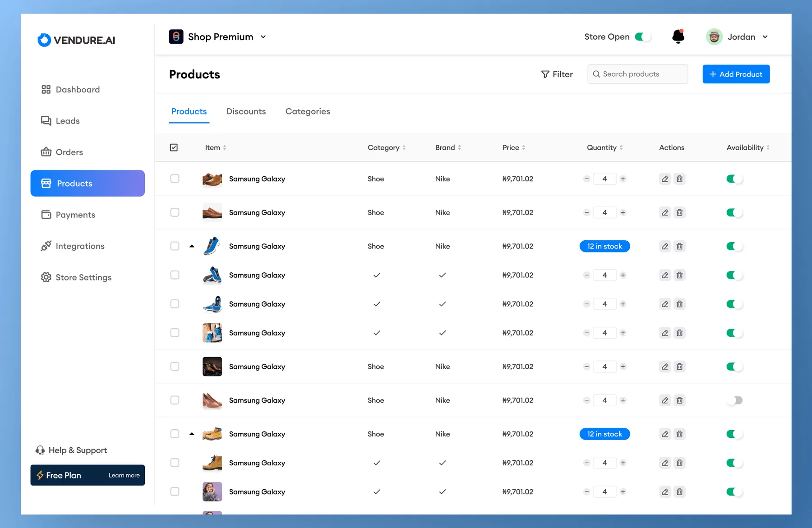Switch to the Categories tab
Image resolution: width=812 pixels, height=528 pixels.
tap(308, 111)
